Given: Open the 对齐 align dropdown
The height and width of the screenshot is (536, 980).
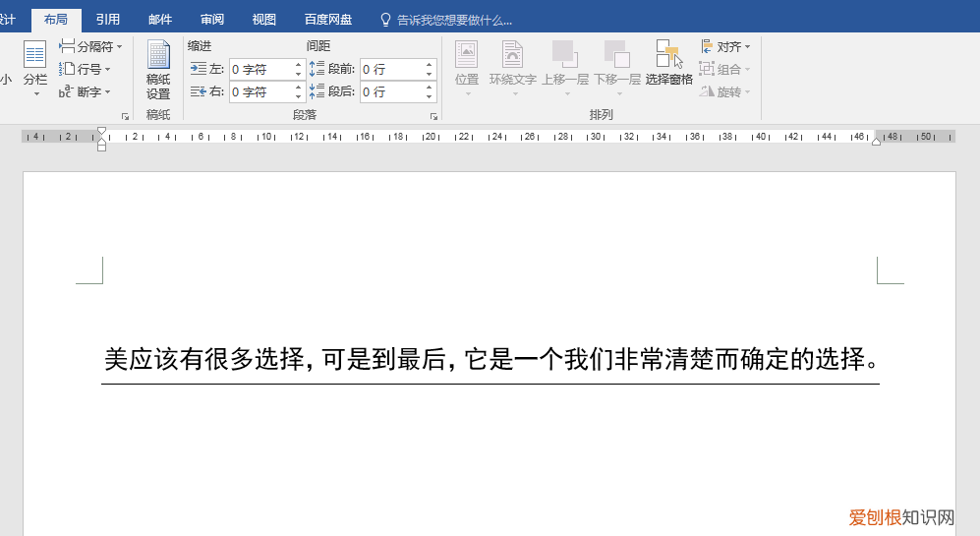Looking at the screenshot, I should tap(725, 46).
